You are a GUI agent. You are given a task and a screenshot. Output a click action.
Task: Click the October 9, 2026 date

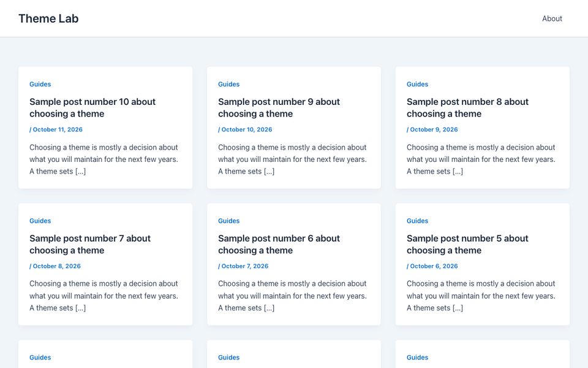pyautogui.click(x=434, y=129)
